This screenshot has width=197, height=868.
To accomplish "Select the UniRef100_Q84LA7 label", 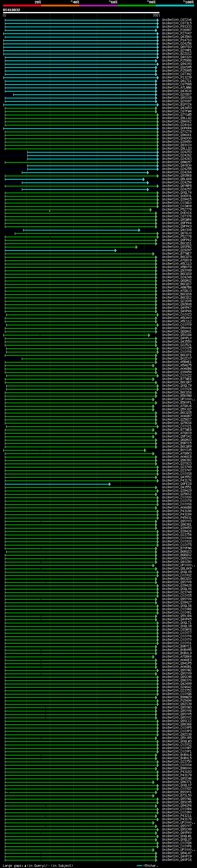I will point(177,854).
